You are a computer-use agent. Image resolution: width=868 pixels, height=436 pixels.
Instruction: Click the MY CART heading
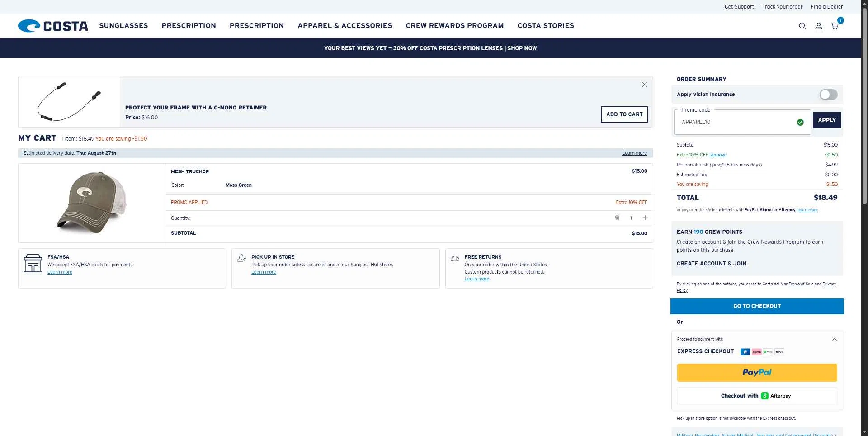click(37, 138)
